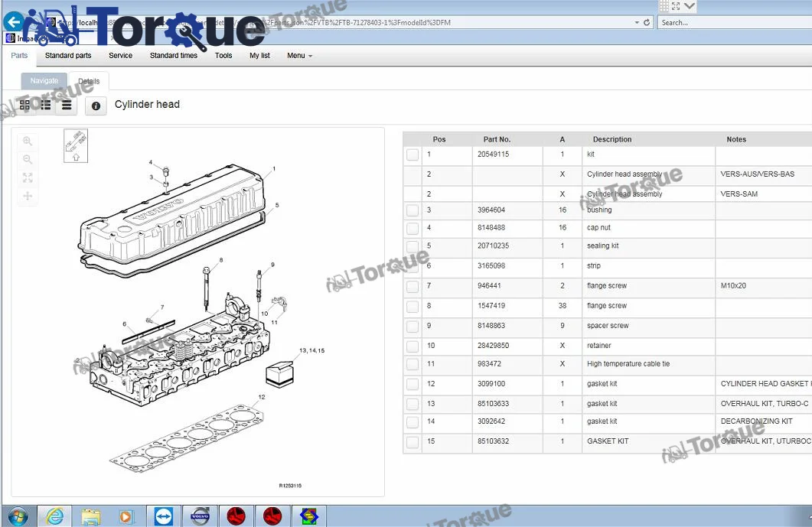Screen dimensions: 812x527
Task: Select the pan/move crosshair tool
Action: pos(28,196)
